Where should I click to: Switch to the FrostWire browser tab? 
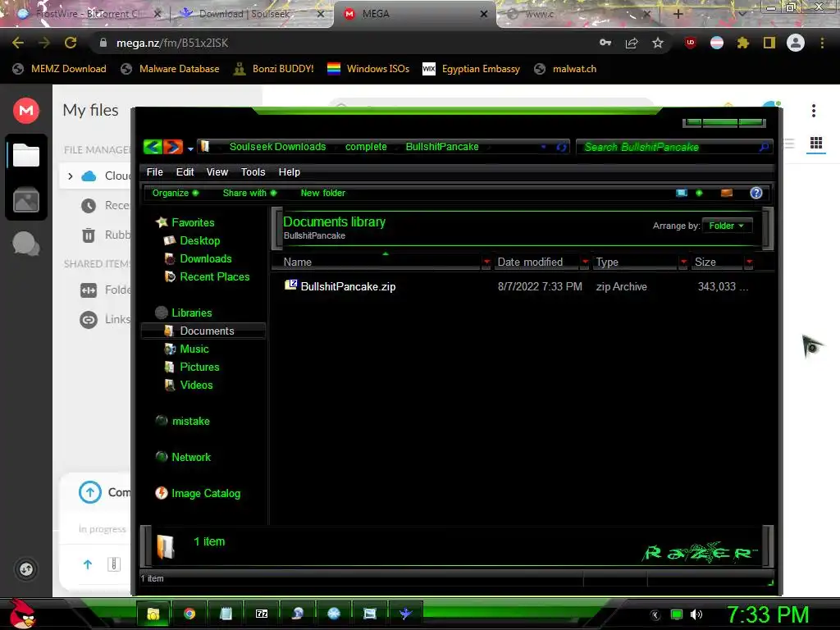point(90,14)
